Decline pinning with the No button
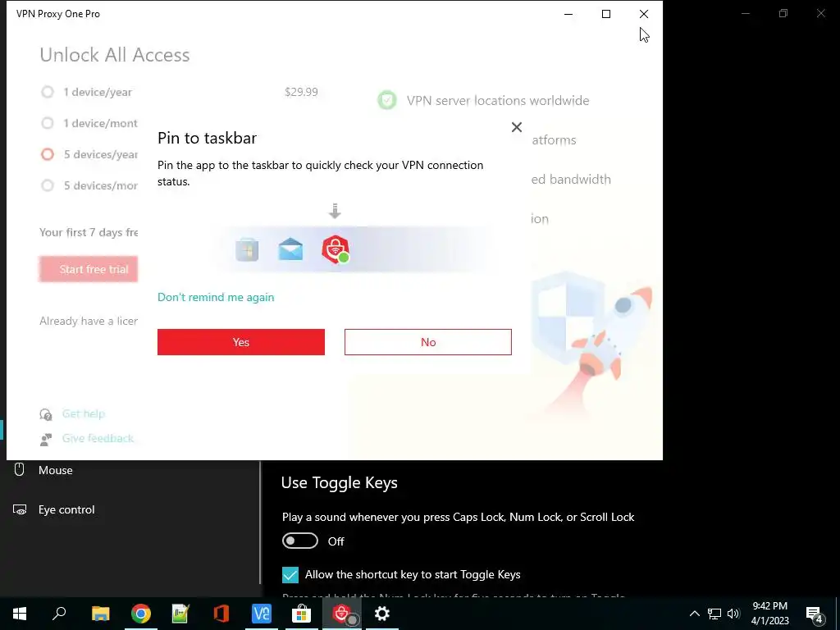The height and width of the screenshot is (630, 840). point(427,342)
